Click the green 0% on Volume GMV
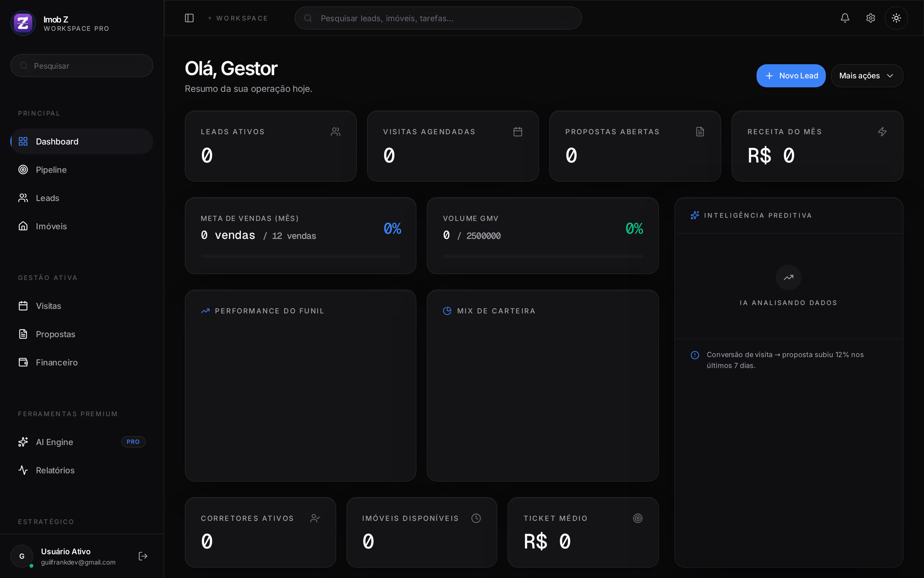The height and width of the screenshot is (578, 924). point(634,229)
